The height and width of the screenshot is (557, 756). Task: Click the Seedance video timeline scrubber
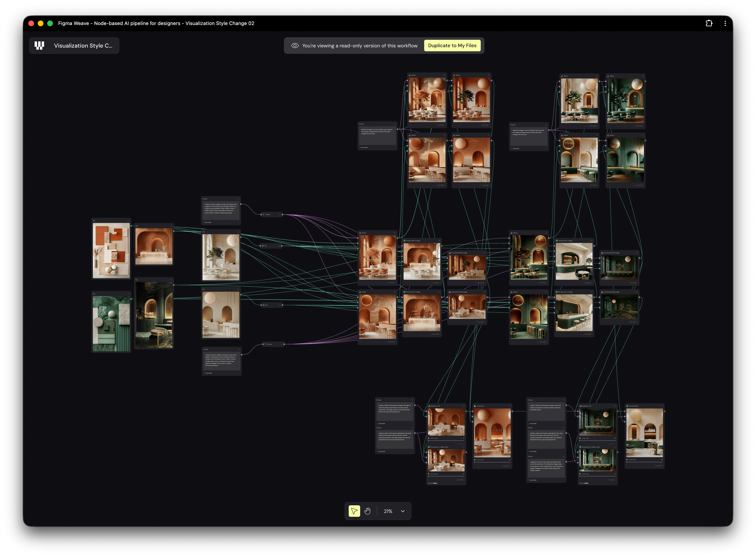coord(446,441)
